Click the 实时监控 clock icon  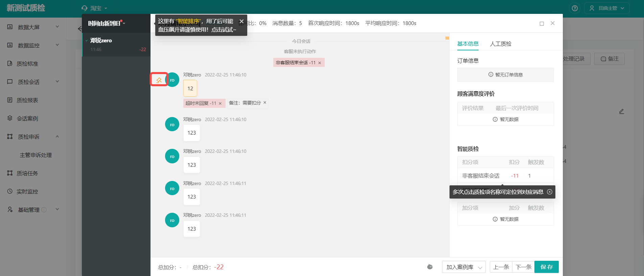point(10,191)
